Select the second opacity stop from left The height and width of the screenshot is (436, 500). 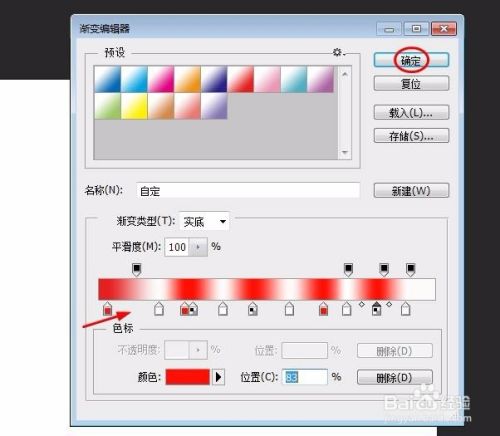pyautogui.click(x=348, y=269)
